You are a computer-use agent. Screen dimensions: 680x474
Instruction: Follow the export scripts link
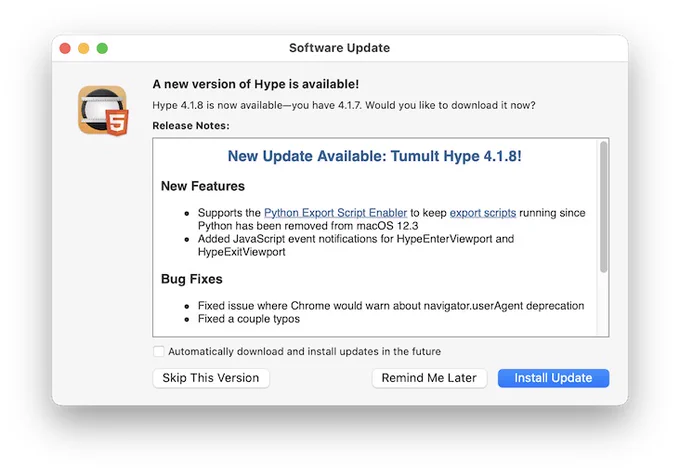pyautogui.click(x=483, y=213)
